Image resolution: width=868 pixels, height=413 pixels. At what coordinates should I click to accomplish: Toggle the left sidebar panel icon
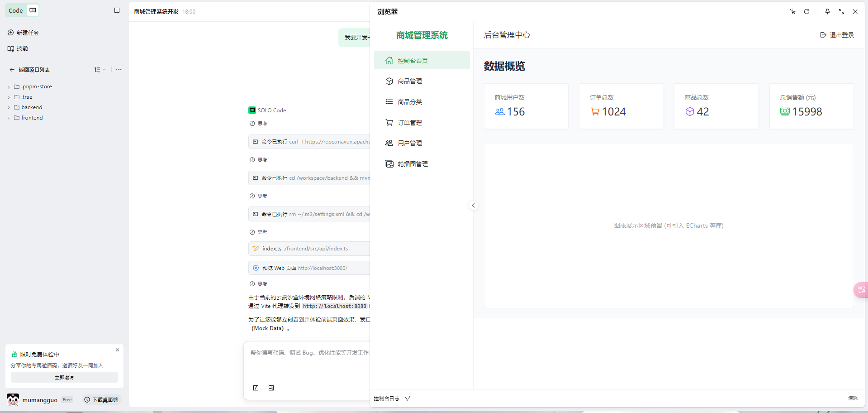117,10
